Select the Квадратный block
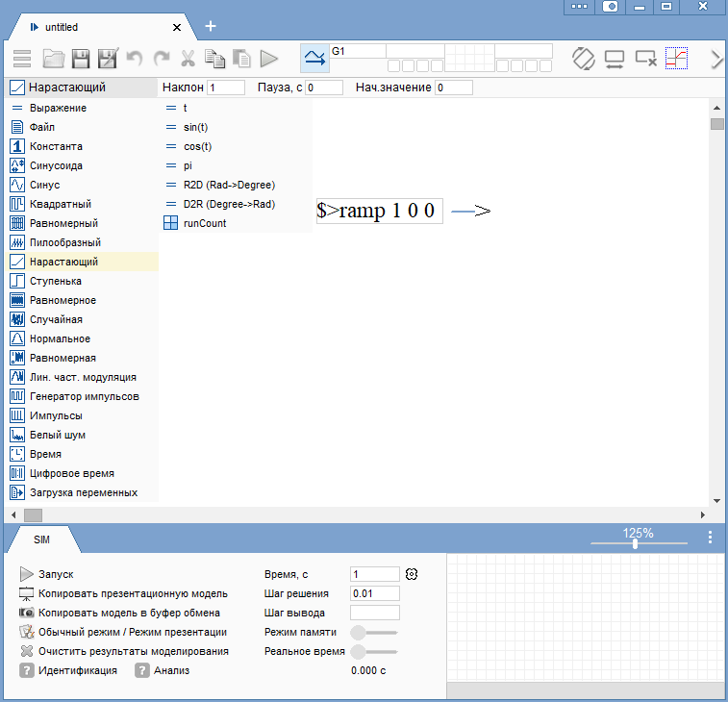 (x=84, y=204)
